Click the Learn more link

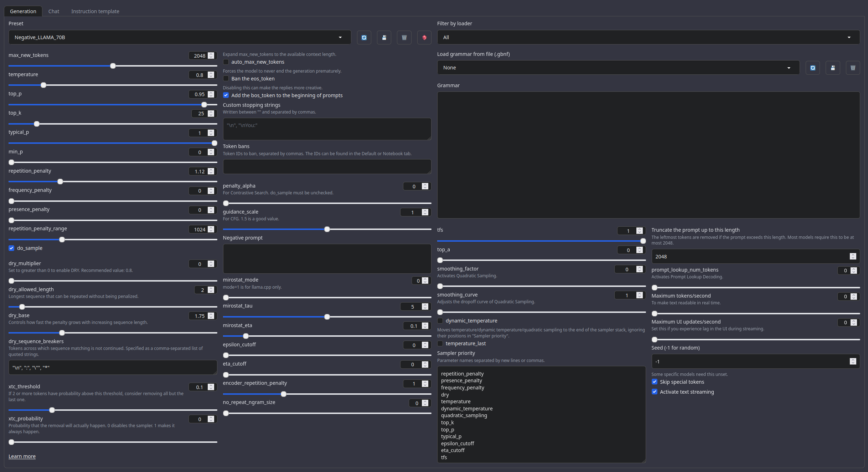[22, 456]
